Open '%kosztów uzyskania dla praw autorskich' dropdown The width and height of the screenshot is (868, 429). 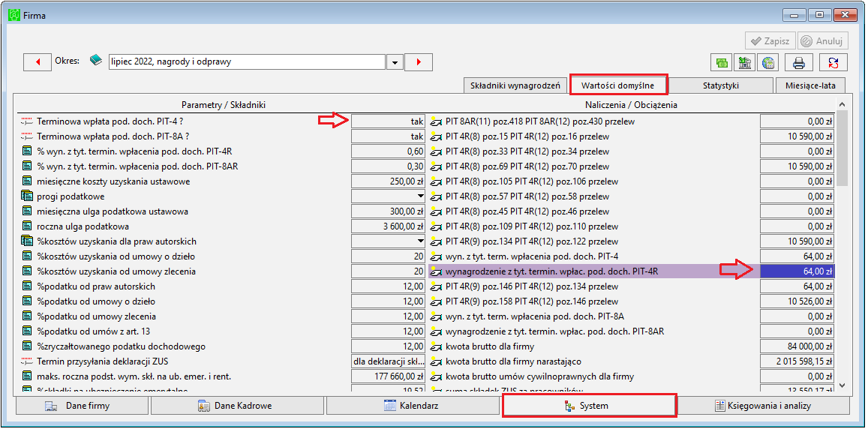click(x=388, y=241)
